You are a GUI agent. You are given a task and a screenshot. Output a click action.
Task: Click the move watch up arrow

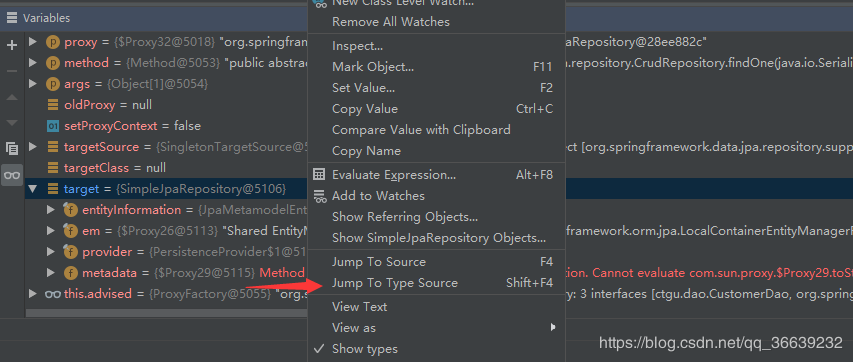pos(12,97)
